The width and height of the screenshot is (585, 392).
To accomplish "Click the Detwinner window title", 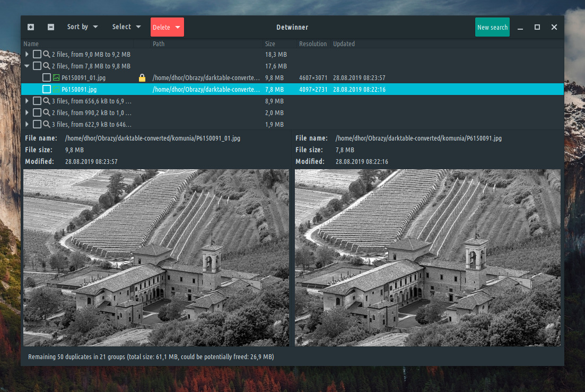I will click(x=292, y=27).
